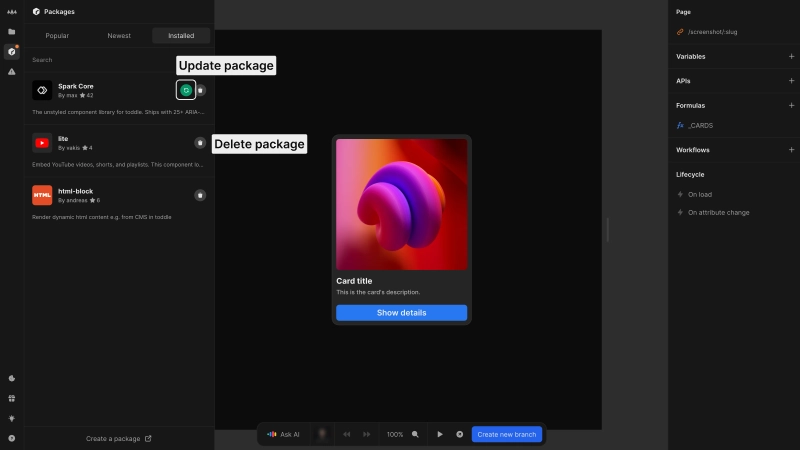Screen dimensions: 800x450
Task: Open the html-block package title
Action: pyautogui.click(x=76, y=191)
